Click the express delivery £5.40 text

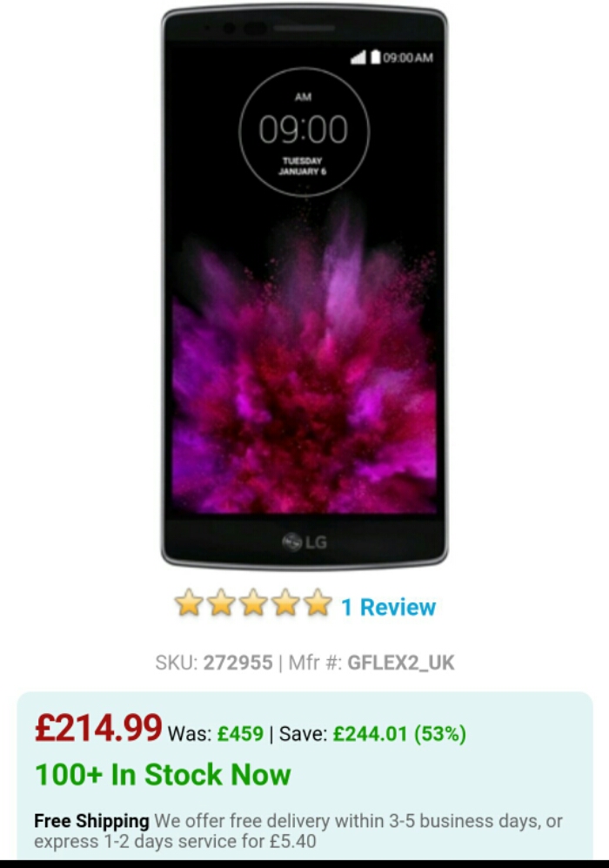tap(175, 841)
